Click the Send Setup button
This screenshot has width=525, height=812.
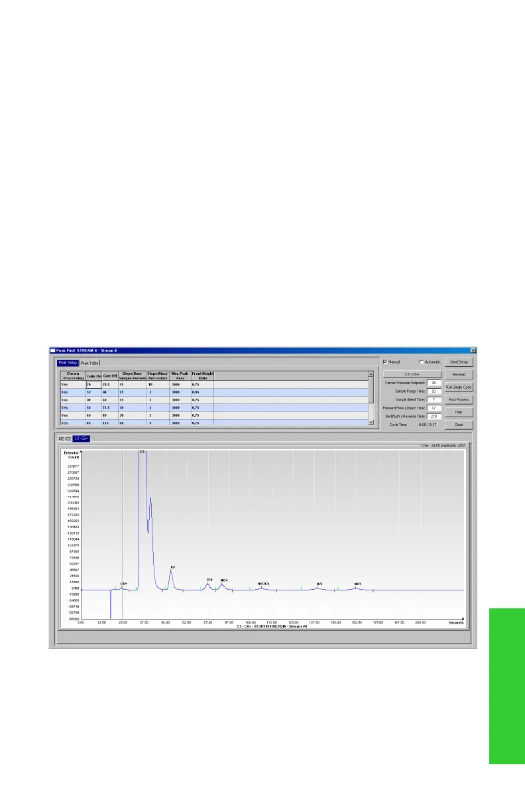point(459,362)
